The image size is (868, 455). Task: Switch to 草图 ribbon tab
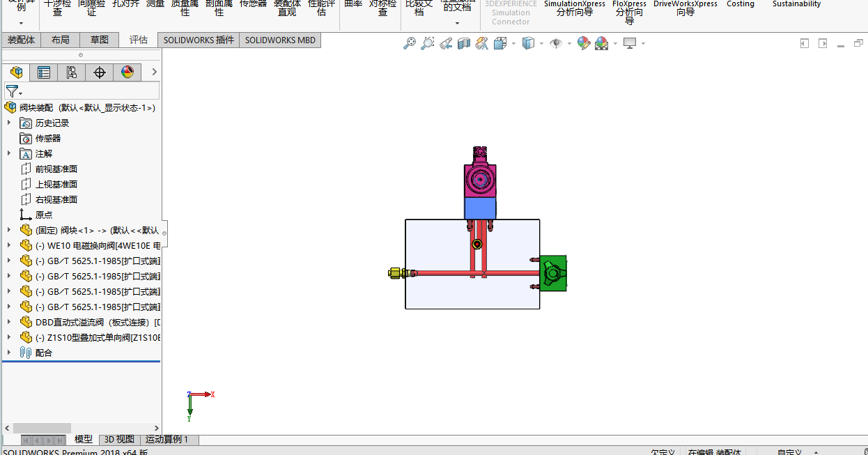coord(100,40)
